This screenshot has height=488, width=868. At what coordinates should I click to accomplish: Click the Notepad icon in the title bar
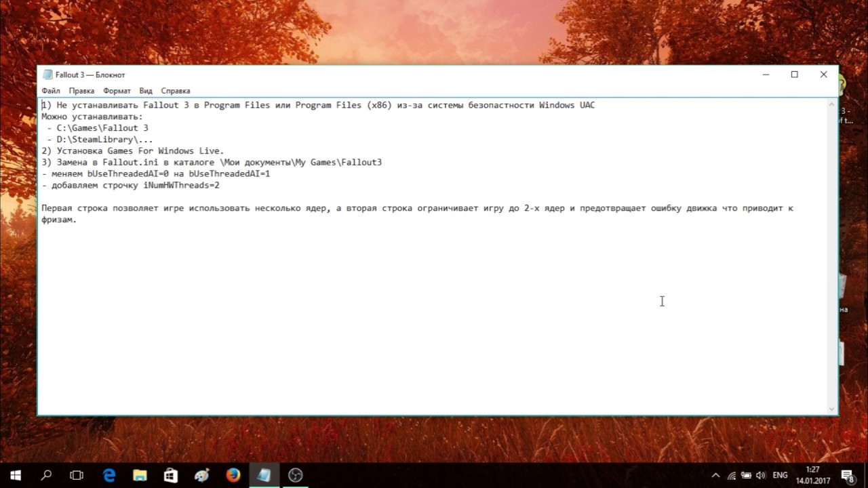click(47, 75)
